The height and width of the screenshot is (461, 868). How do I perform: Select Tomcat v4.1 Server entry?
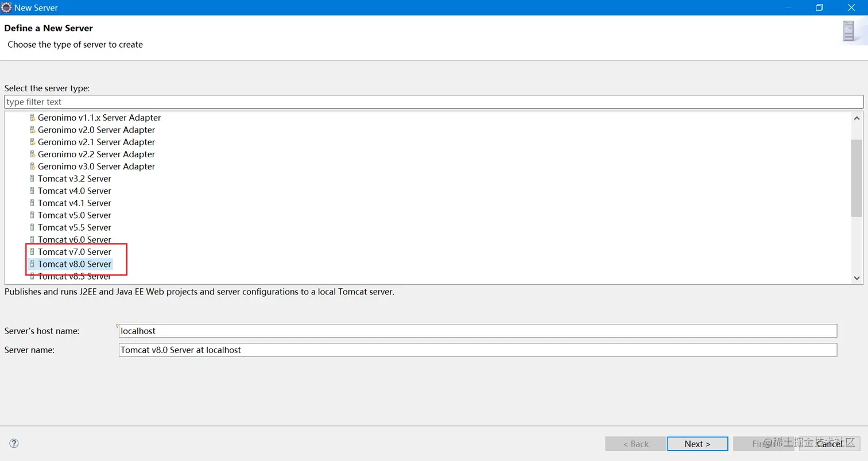click(x=75, y=203)
